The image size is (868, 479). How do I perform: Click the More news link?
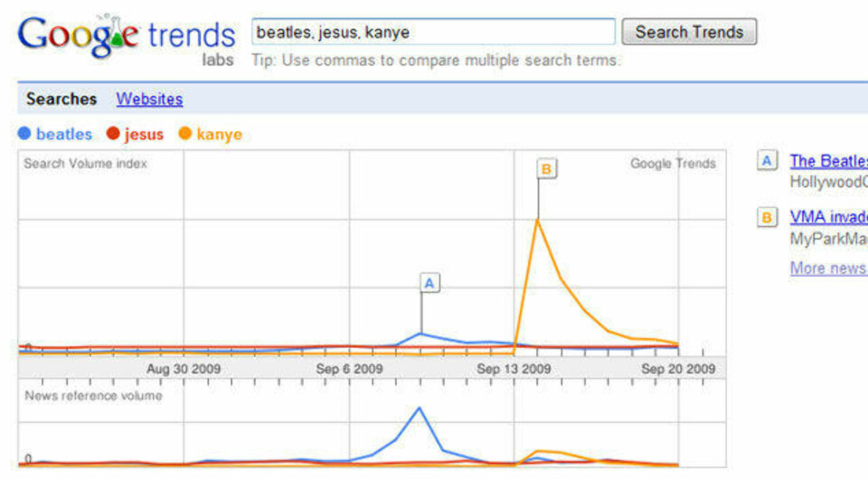coord(829,268)
